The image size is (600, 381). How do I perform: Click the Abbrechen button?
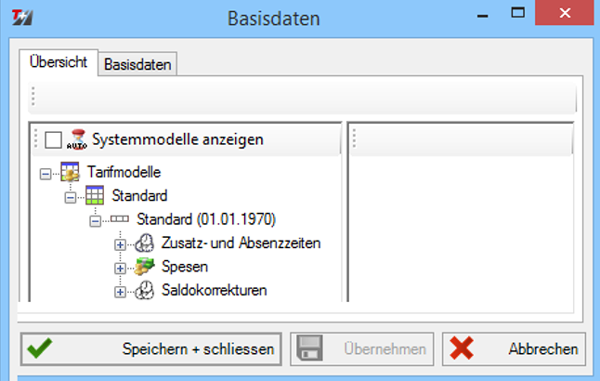coord(514,349)
